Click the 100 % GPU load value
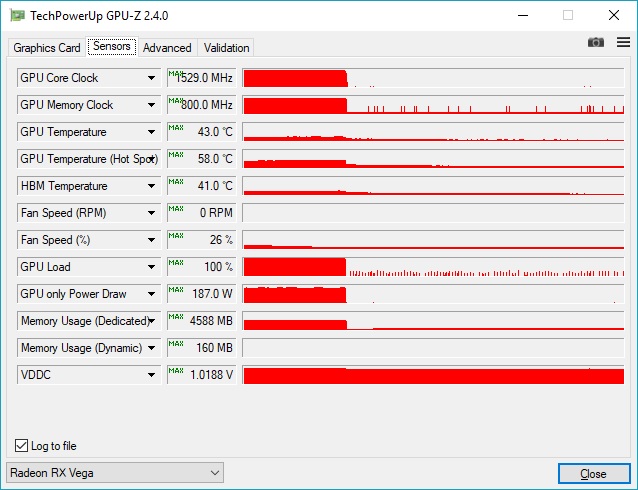 201,267
